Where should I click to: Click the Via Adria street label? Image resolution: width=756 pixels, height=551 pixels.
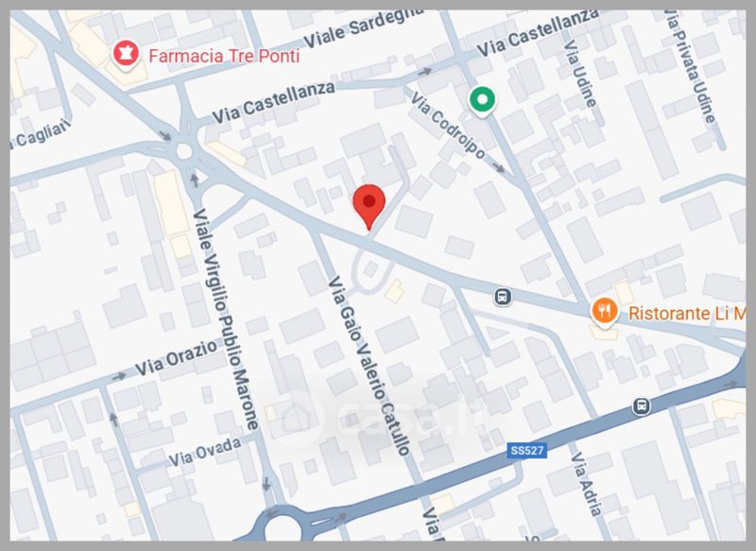pos(586,484)
